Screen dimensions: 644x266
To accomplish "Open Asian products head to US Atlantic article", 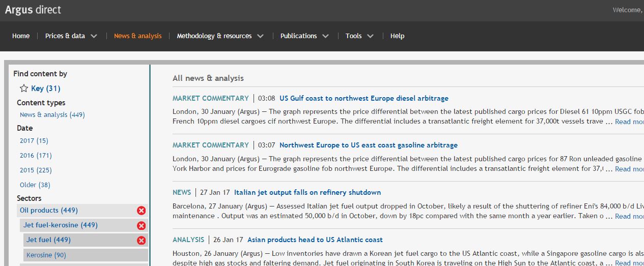I will click(315, 240).
